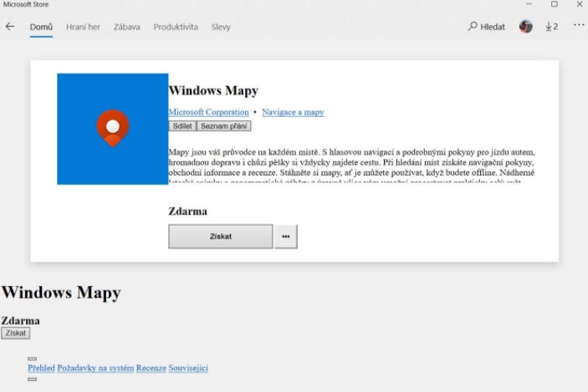Switch to the Hraní her tab

(83, 27)
